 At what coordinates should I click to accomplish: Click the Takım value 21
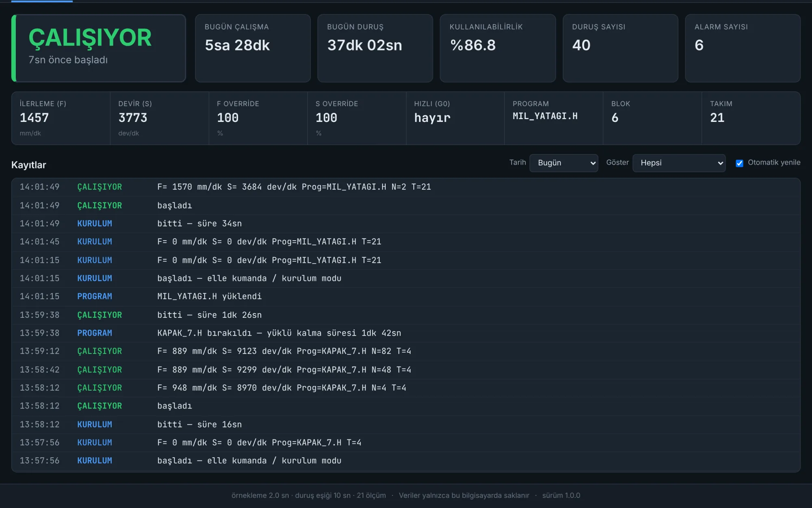[x=717, y=117]
